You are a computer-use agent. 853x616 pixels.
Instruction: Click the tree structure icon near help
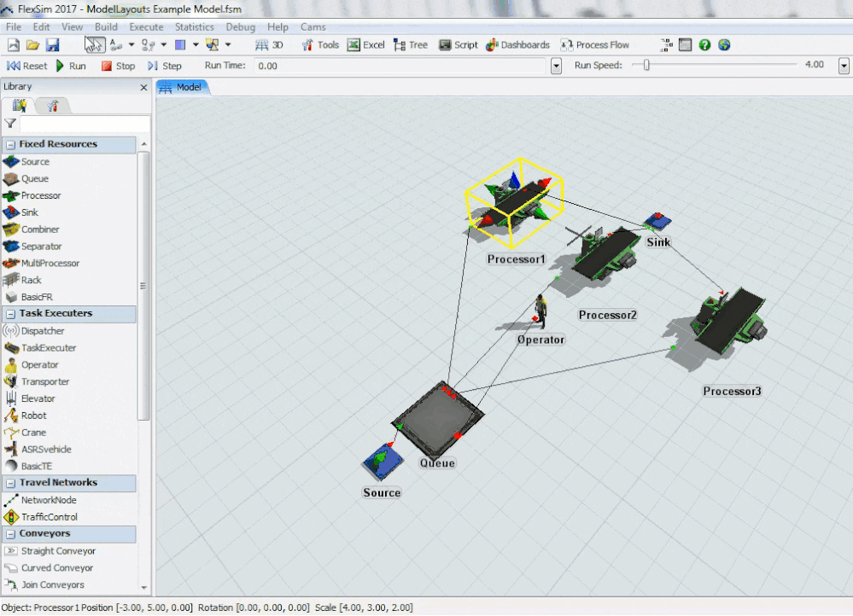click(666, 45)
